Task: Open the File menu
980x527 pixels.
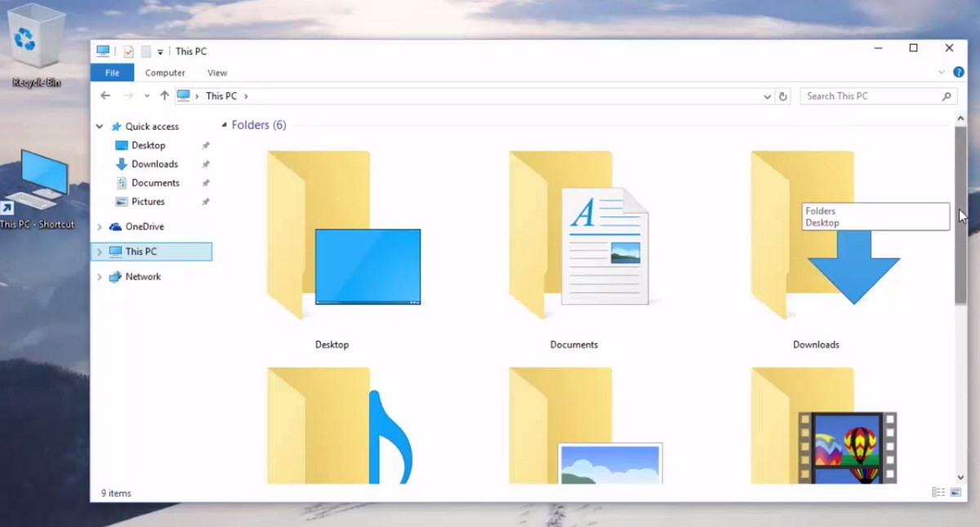Action: click(112, 73)
